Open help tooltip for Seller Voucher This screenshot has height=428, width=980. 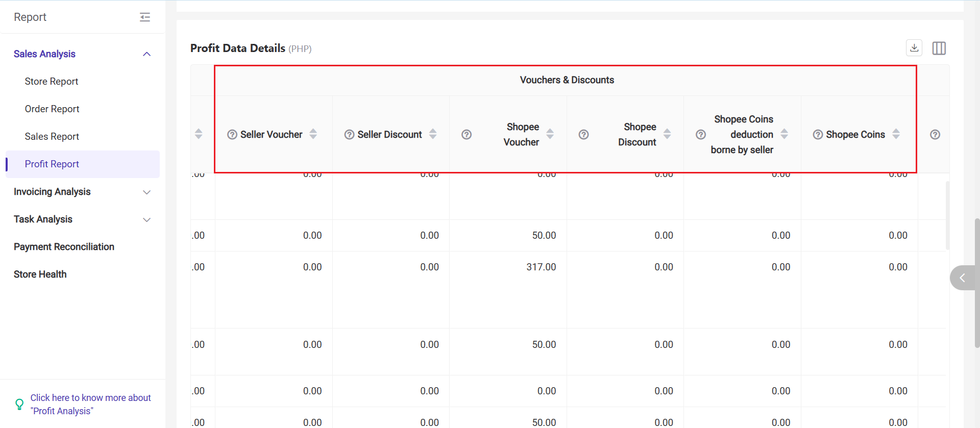[232, 135]
